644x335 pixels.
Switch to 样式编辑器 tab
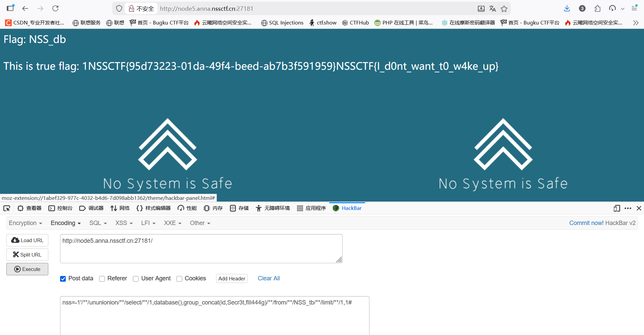pos(153,208)
